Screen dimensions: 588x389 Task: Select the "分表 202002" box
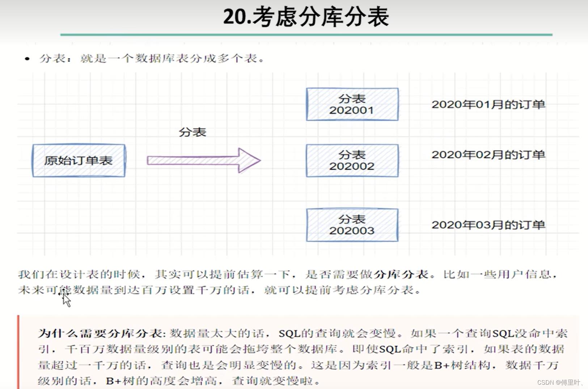[352, 161]
